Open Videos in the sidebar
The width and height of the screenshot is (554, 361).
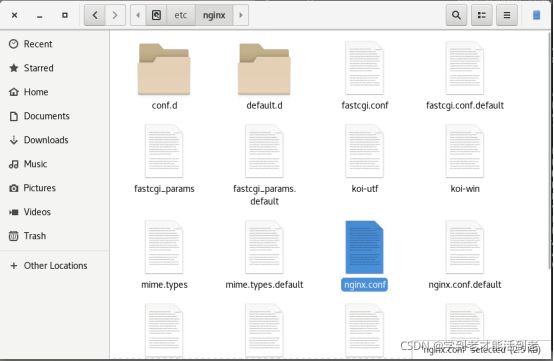point(55,212)
